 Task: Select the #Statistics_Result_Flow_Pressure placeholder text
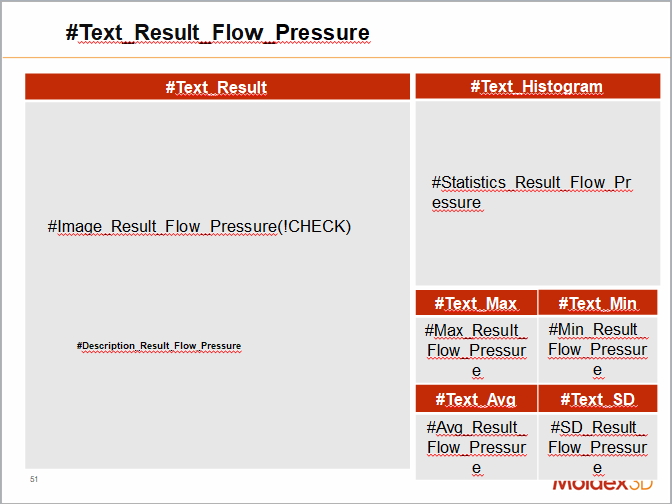click(531, 192)
